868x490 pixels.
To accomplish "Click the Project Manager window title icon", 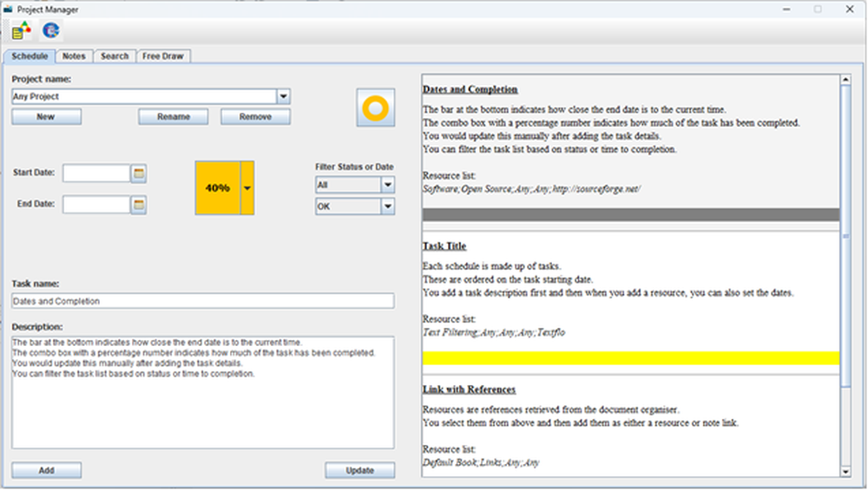I will point(8,10).
